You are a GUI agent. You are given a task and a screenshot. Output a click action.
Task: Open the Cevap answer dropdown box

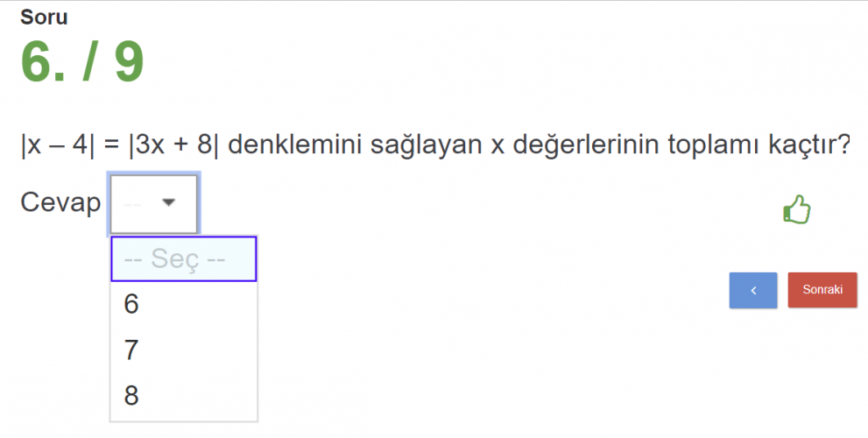[x=153, y=204]
